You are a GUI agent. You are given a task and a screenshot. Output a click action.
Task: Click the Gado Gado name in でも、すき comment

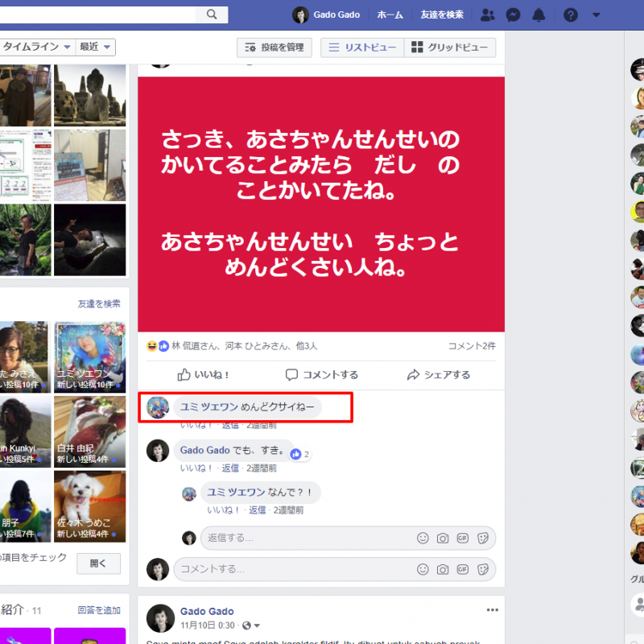pyautogui.click(x=204, y=450)
